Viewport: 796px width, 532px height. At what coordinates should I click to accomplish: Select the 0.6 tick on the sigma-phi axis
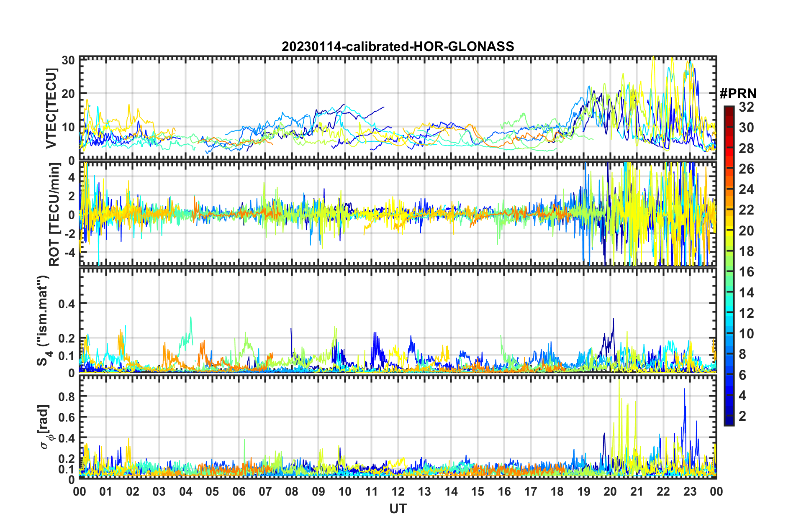tap(67, 417)
